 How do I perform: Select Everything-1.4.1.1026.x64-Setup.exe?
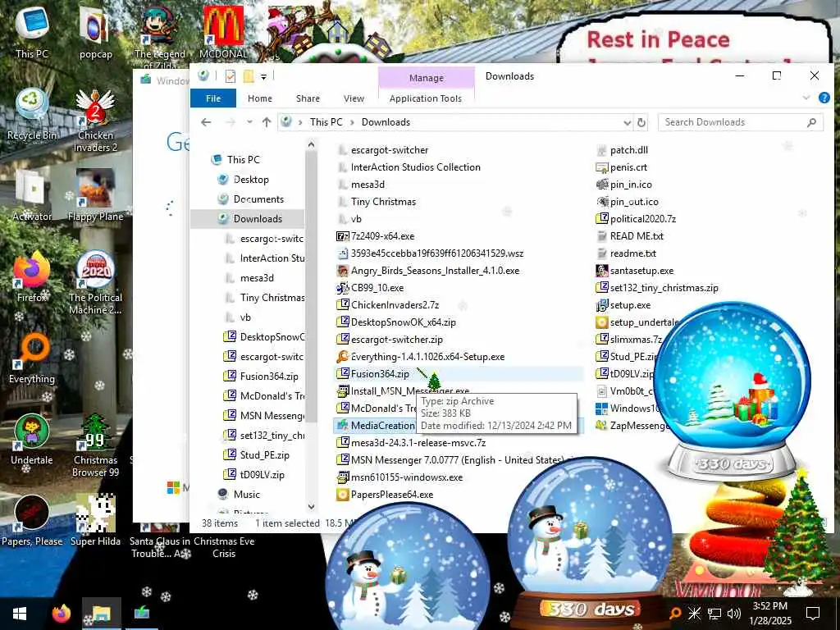click(x=427, y=357)
